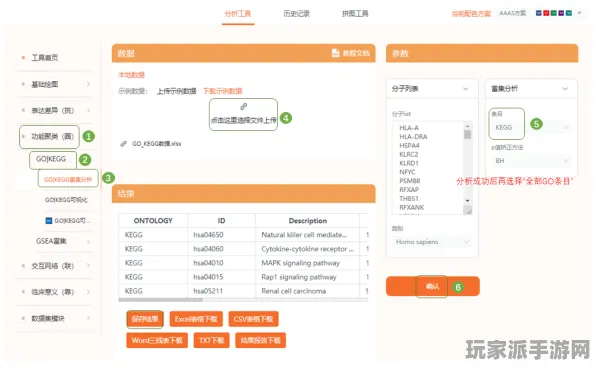The image size is (596, 368).
Task: Click the Word三线表下载 button
Action: click(x=157, y=340)
